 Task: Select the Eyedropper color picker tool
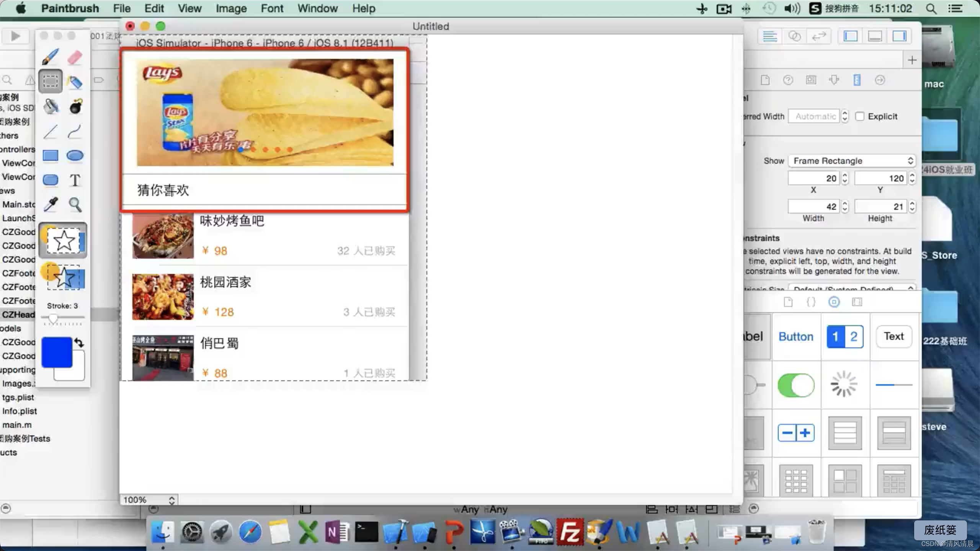pos(50,204)
